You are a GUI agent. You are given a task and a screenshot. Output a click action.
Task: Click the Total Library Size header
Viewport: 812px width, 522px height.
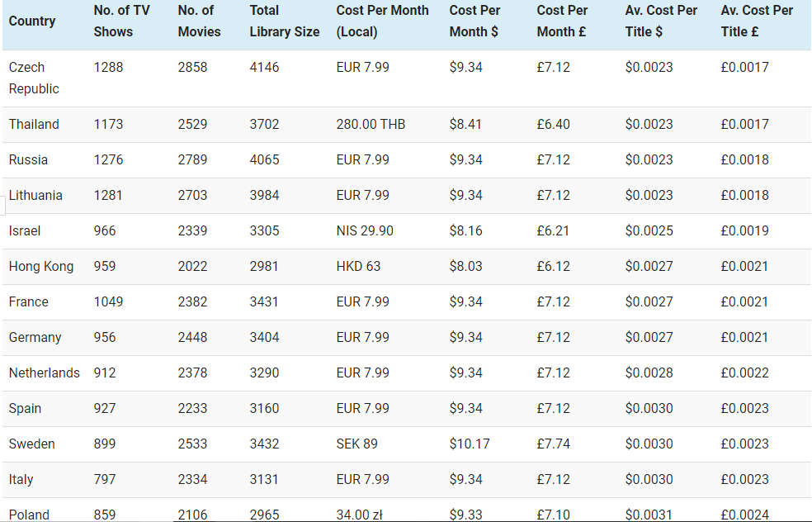(x=285, y=21)
